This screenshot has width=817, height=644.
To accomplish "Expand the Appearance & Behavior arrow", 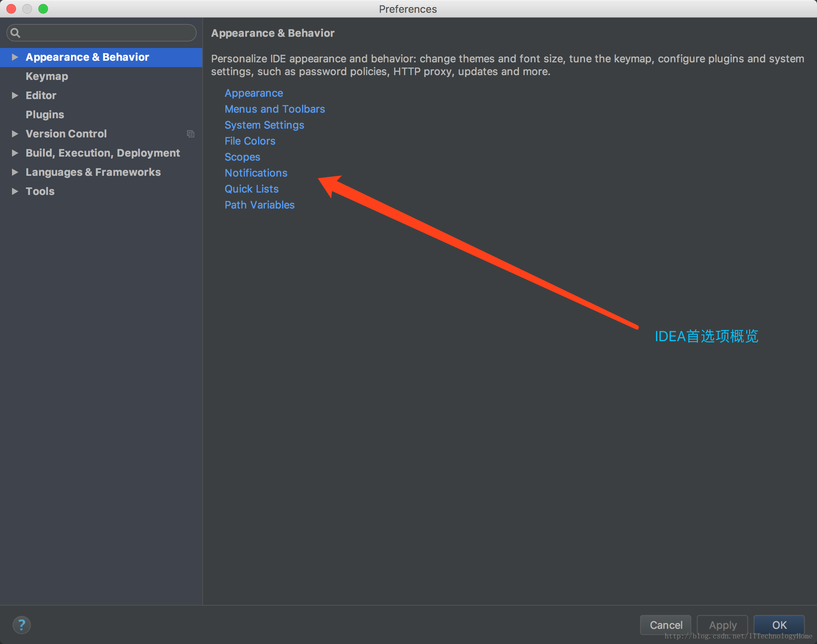I will [x=15, y=57].
